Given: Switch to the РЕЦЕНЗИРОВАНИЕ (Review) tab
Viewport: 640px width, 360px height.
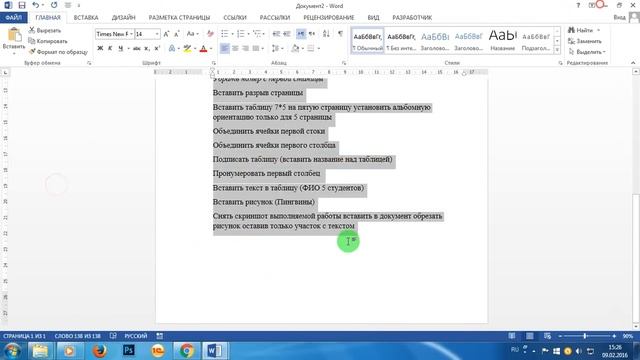Looking at the screenshot, I should click(329, 18).
